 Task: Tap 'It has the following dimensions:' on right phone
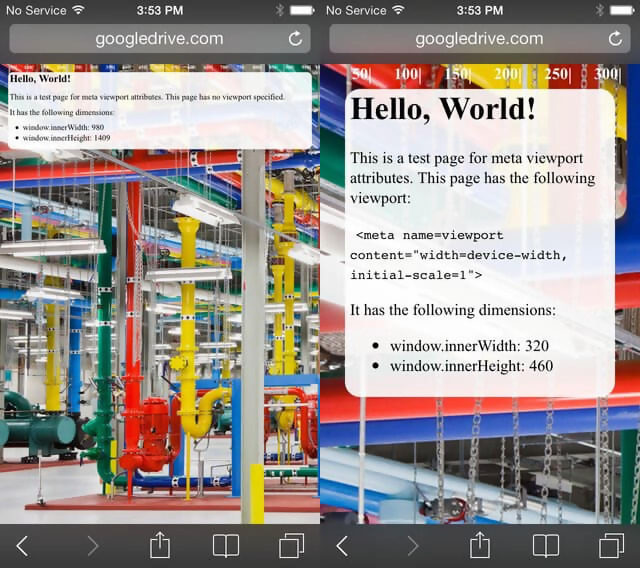(x=453, y=310)
